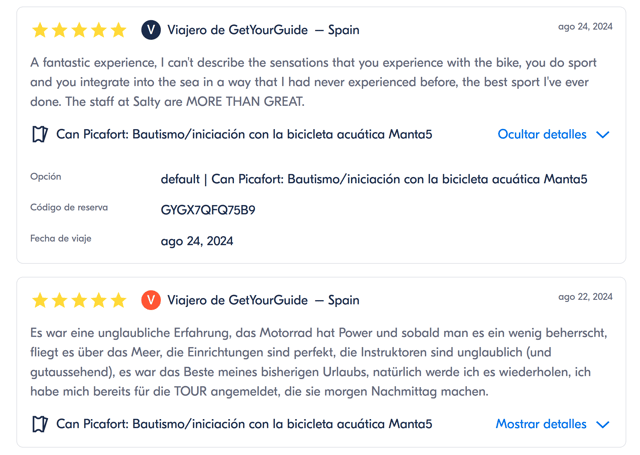Click the dark blue V avatar
The width and height of the screenshot is (640, 455).
151,30
